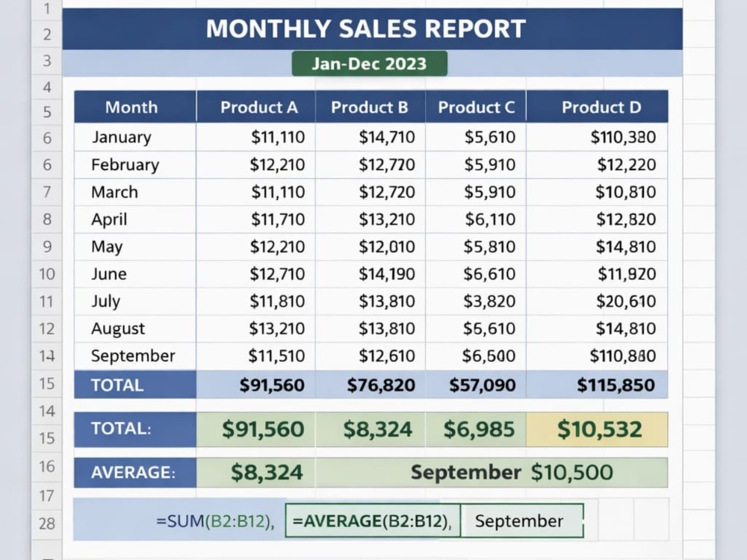Click the September $10,500 merged cell
The height and width of the screenshot is (560, 747).
[492, 473]
